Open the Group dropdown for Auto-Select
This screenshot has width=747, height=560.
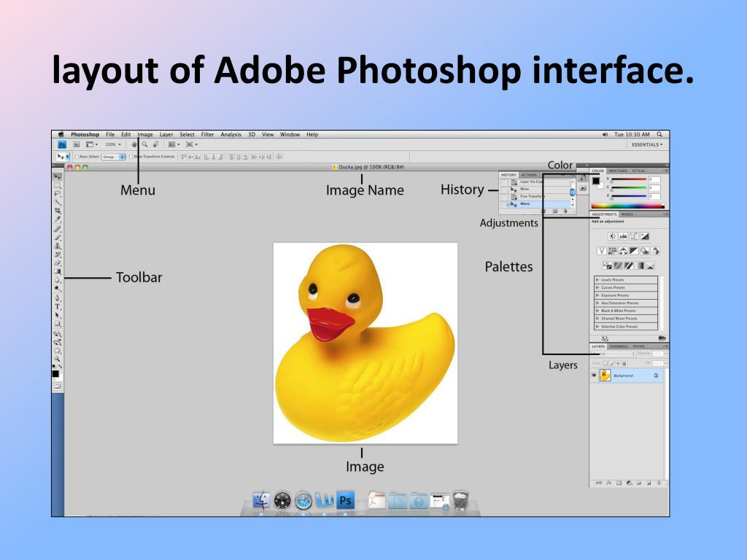click(x=113, y=156)
